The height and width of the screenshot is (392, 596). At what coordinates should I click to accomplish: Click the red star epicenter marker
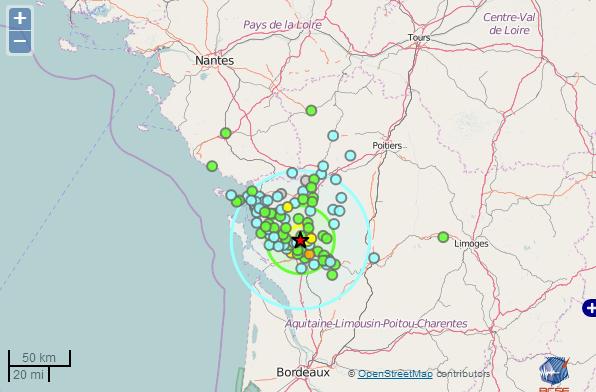[300, 240]
